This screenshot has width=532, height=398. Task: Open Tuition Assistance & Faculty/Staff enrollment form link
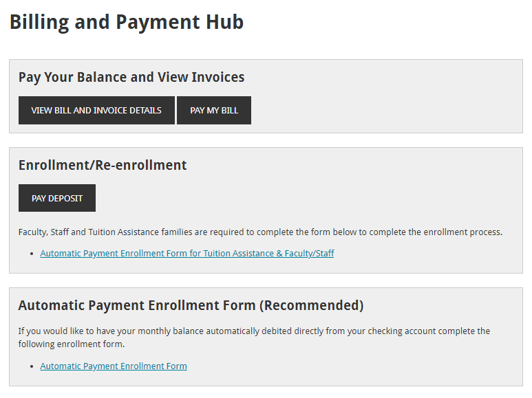[187, 254]
